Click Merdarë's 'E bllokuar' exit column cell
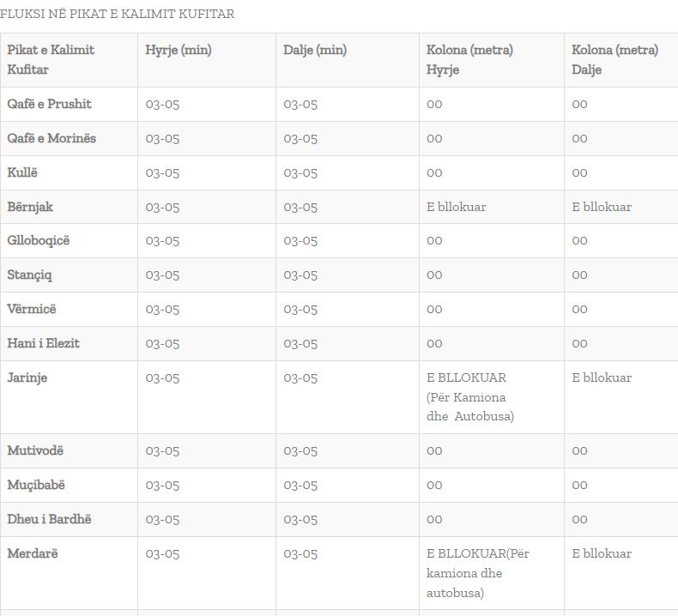This screenshot has height=616, width=678. click(x=602, y=553)
